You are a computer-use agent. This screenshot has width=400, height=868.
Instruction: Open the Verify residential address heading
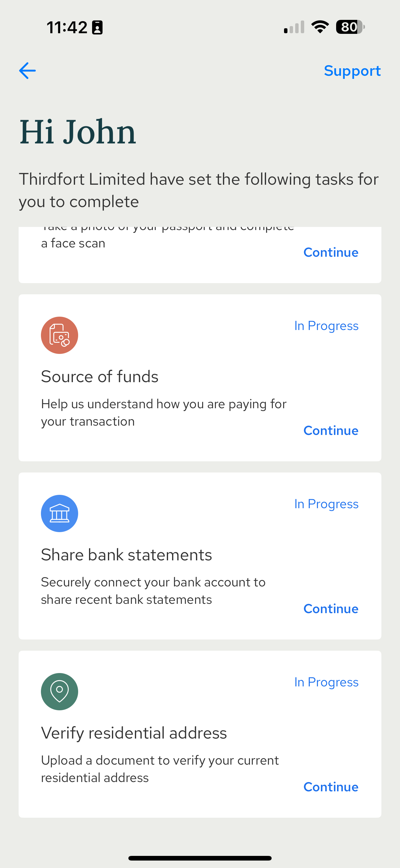coord(134,733)
